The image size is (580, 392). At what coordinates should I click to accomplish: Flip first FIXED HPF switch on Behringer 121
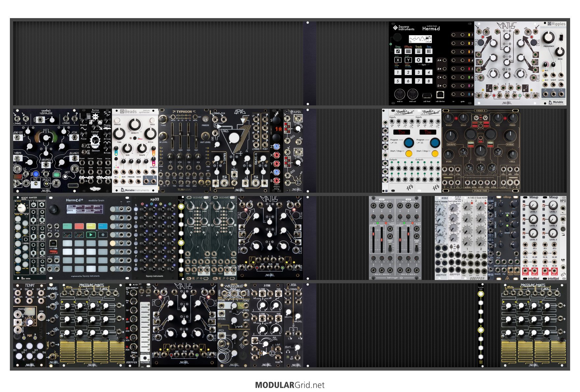pos(390,248)
